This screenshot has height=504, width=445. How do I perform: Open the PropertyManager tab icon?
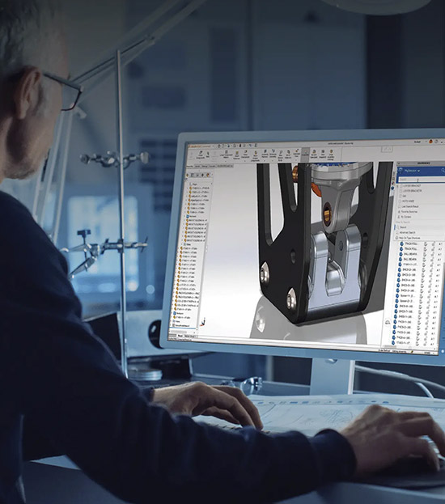tap(193, 176)
